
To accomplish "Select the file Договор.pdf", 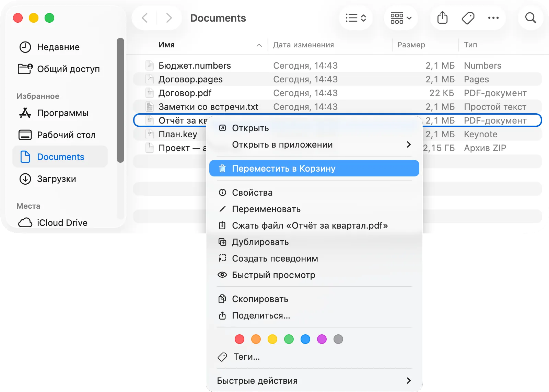I will pyautogui.click(x=338, y=93).
